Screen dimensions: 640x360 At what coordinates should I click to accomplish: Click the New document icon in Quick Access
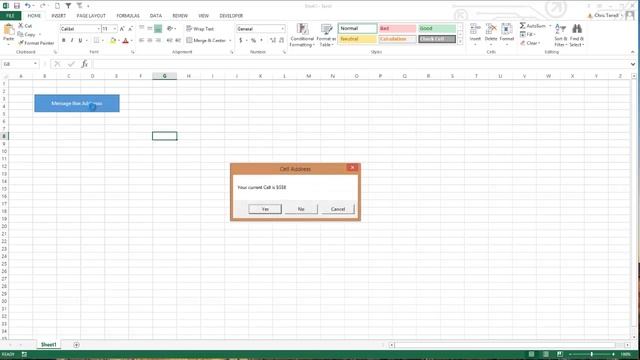pyautogui.click(x=57, y=6)
